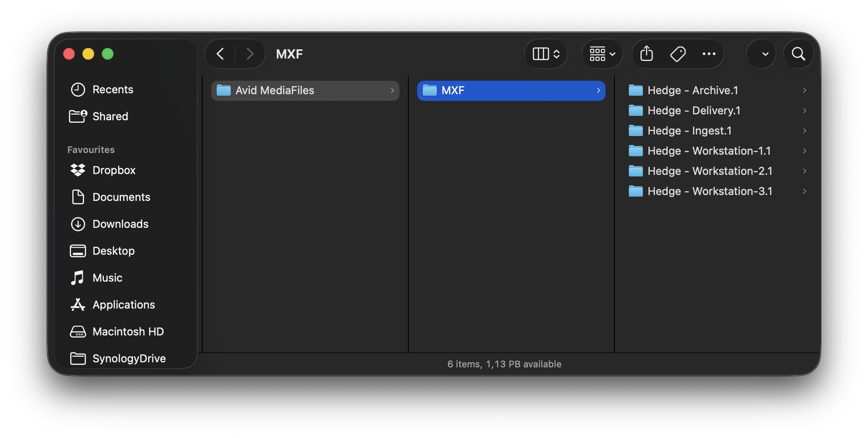868x438 pixels.
Task: Go back with the left arrow
Action: coord(220,54)
